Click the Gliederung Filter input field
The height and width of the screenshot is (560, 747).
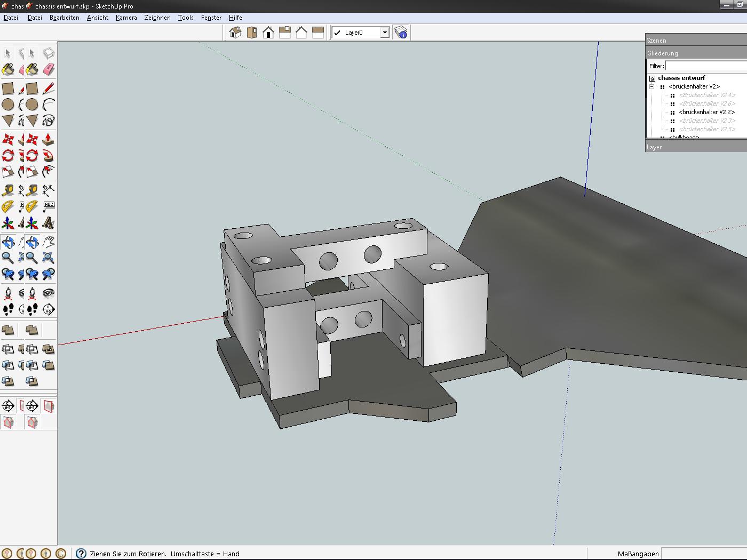(x=706, y=66)
